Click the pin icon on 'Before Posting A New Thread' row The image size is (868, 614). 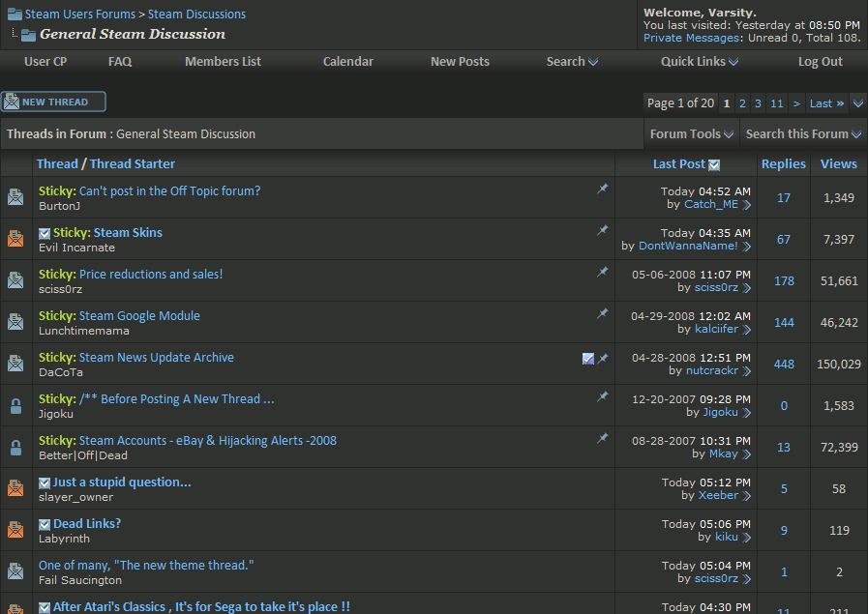tap(602, 396)
